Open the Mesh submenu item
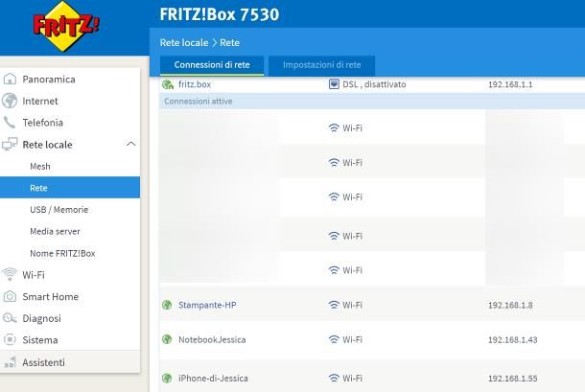Screen dimensions: 585x392 [x=70, y=166]
